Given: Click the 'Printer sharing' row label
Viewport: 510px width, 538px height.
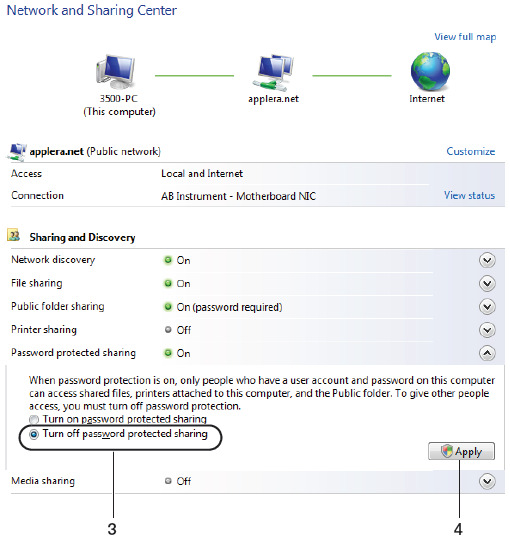Looking at the screenshot, I should point(44,329).
